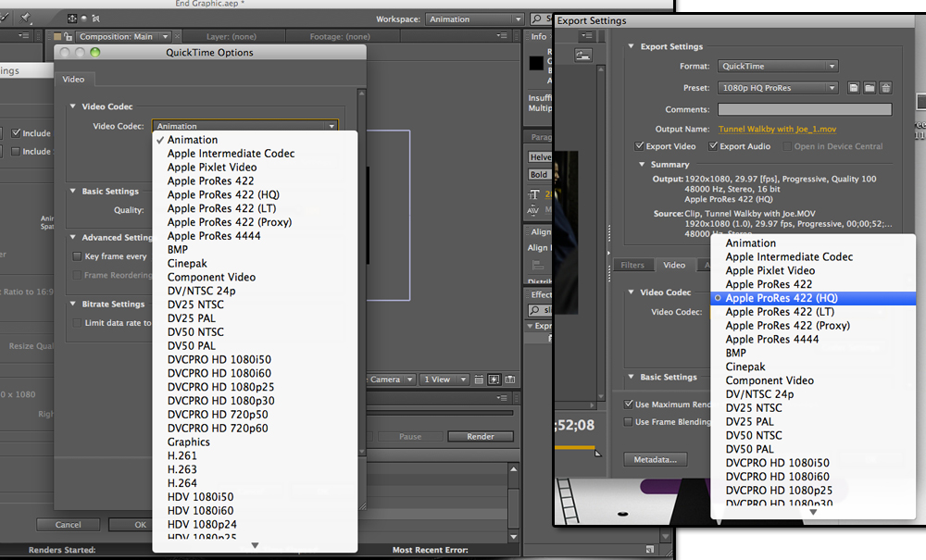Click the search magnifier icon near Workspace

(x=537, y=19)
